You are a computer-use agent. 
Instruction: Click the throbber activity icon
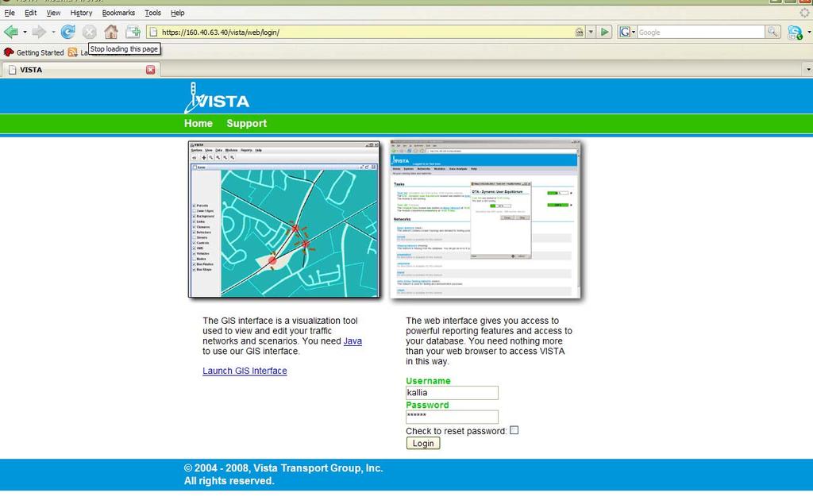804,13
